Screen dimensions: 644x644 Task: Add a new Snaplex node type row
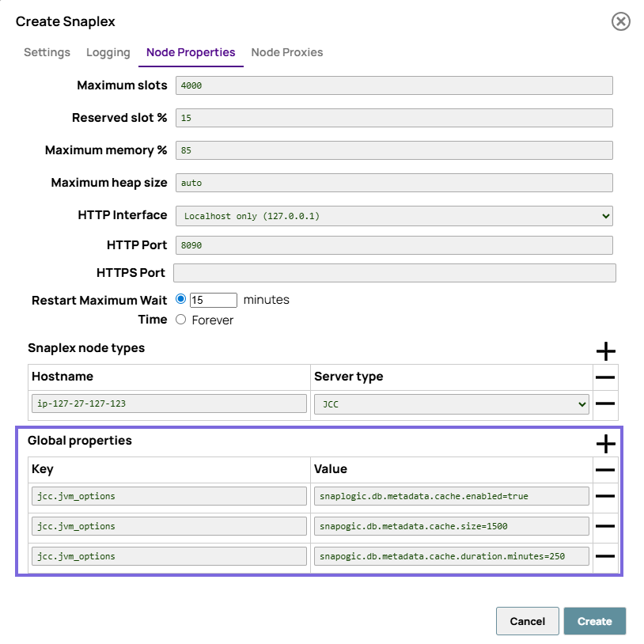coord(605,351)
